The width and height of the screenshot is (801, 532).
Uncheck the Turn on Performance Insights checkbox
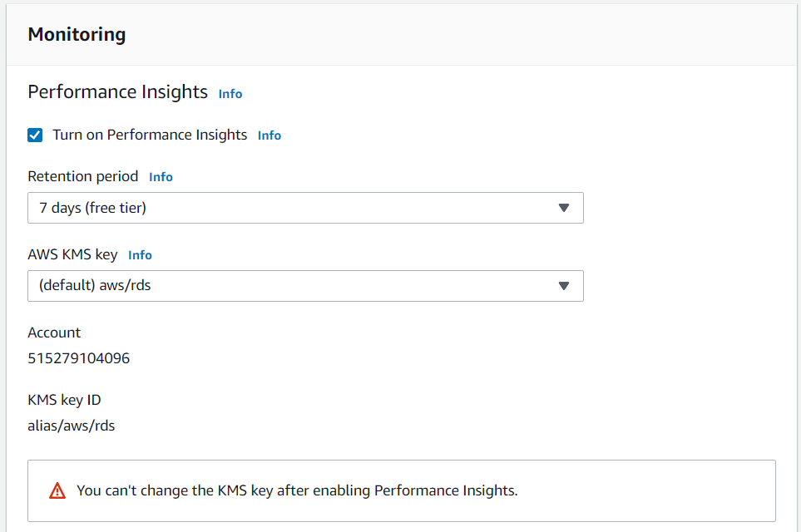35,135
